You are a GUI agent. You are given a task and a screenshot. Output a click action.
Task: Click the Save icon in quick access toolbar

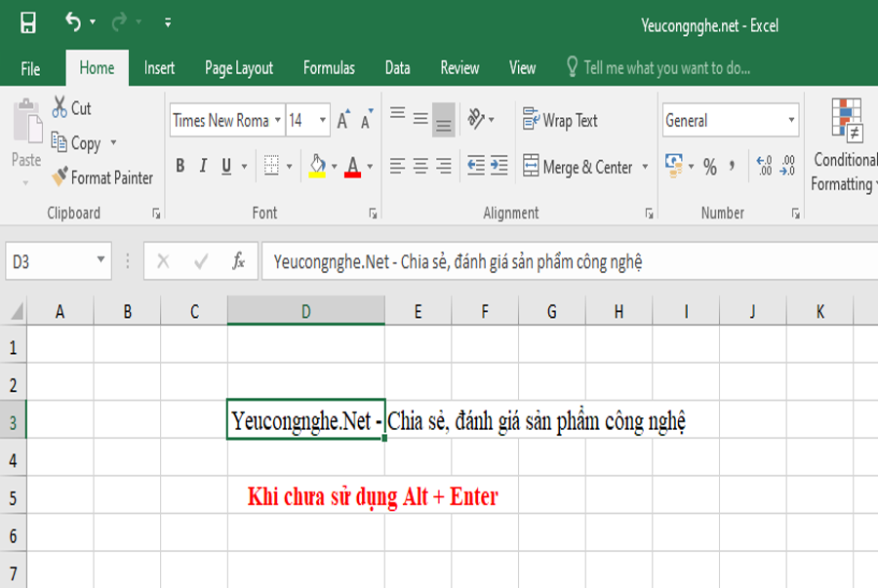coord(28,23)
